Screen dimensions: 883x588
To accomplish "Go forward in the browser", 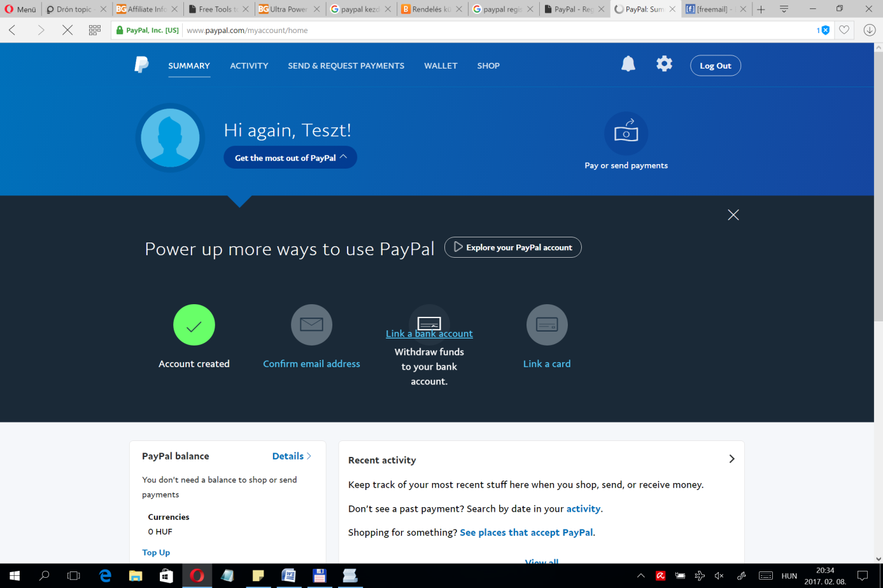I will tap(41, 30).
